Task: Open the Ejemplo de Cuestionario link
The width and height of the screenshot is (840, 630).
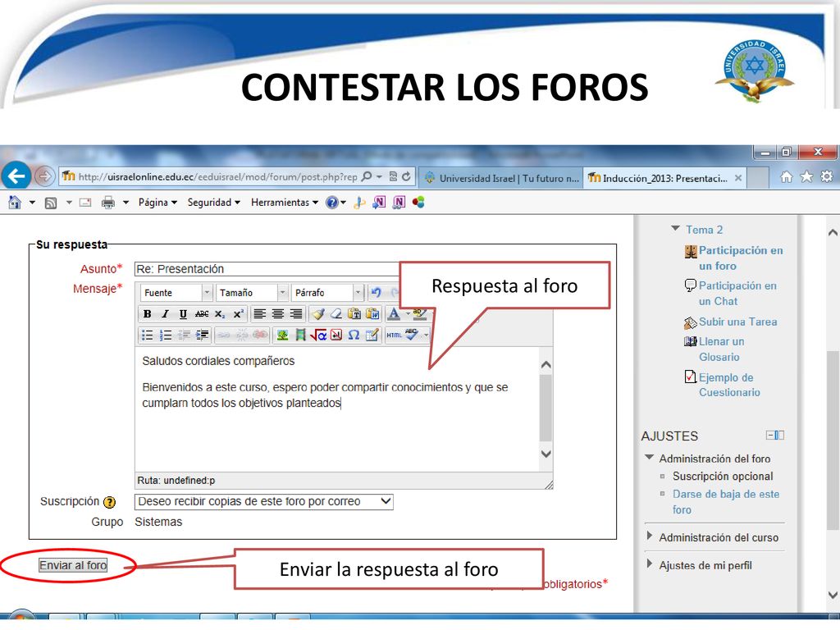Action: pyautogui.click(x=729, y=385)
